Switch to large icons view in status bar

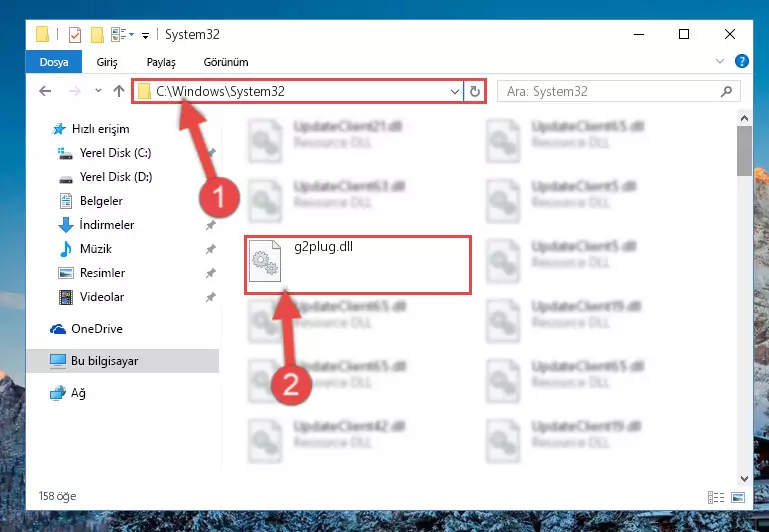[x=738, y=498]
